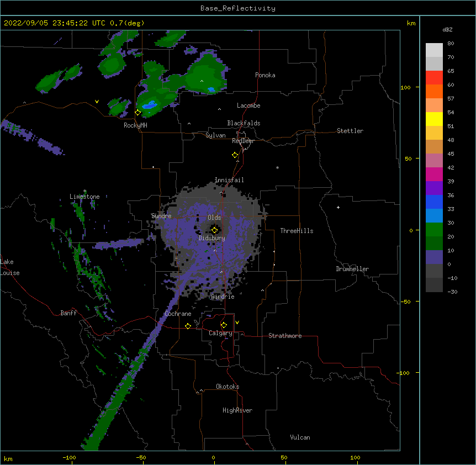Click the Limestone label on the map
This screenshot has height=465, width=476.
click(x=84, y=197)
